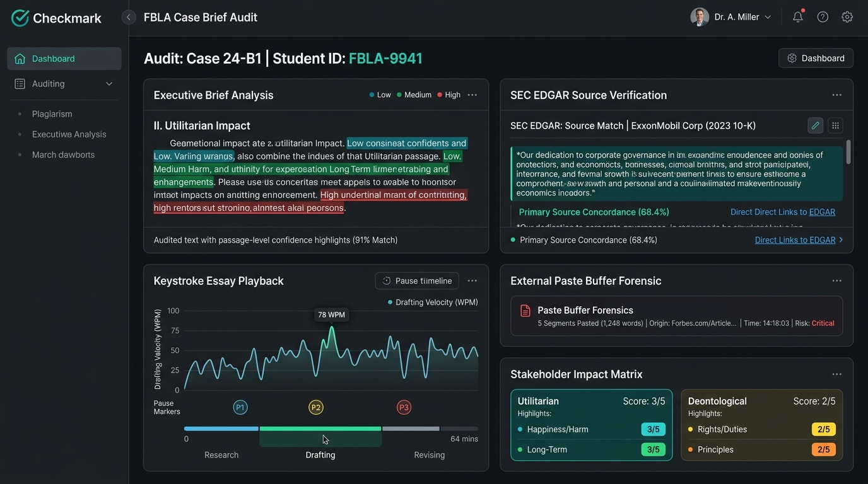The height and width of the screenshot is (484, 868).
Task: Click the Dashboard button at top right
Action: click(816, 58)
